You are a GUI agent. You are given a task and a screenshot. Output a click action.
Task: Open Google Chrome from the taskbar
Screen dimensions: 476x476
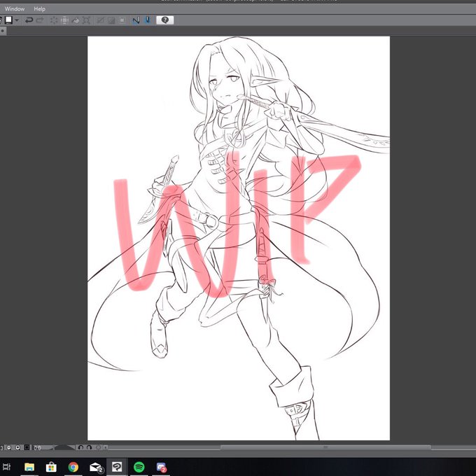pyautogui.click(x=73, y=467)
